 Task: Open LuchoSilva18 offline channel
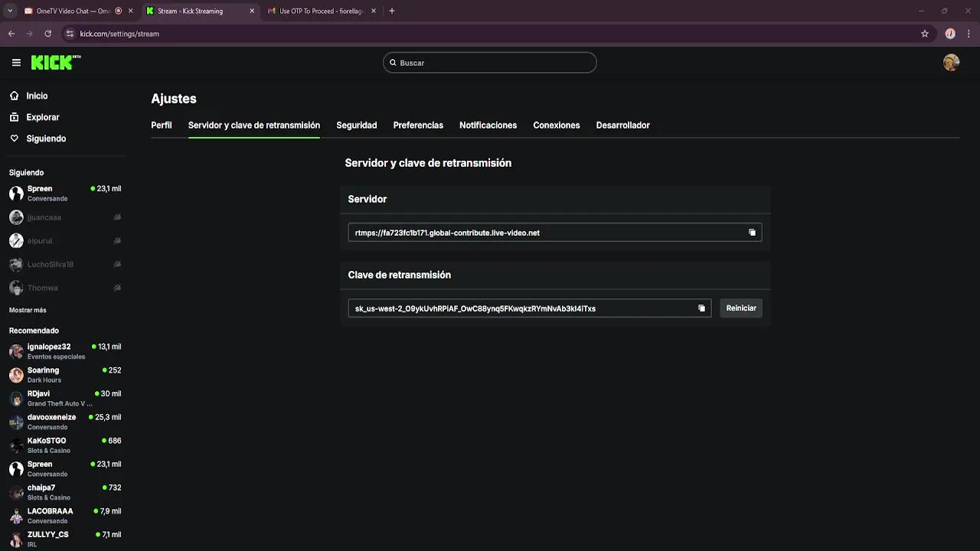click(x=64, y=264)
